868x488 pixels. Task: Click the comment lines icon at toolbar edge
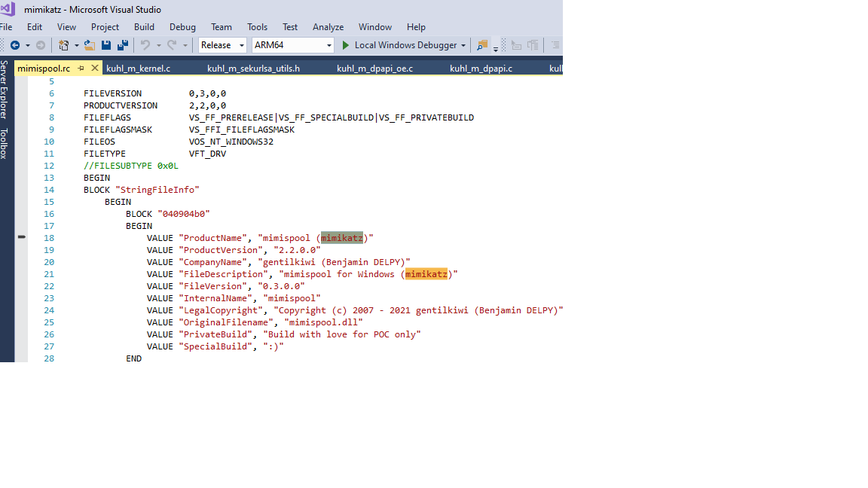pyautogui.click(x=555, y=45)
